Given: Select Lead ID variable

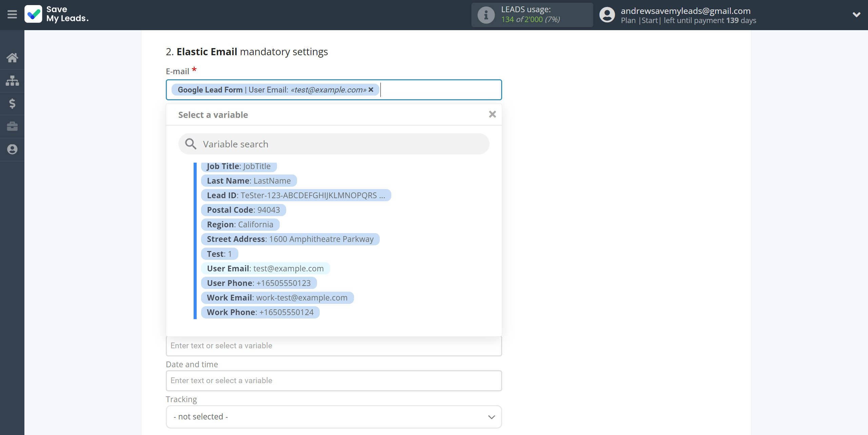Looking at the screenshot, I should 296,195.
